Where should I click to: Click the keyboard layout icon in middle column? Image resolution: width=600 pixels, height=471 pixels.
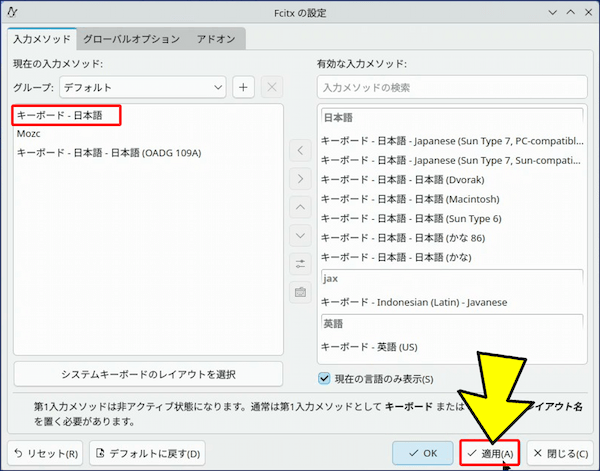pos(300,293)
